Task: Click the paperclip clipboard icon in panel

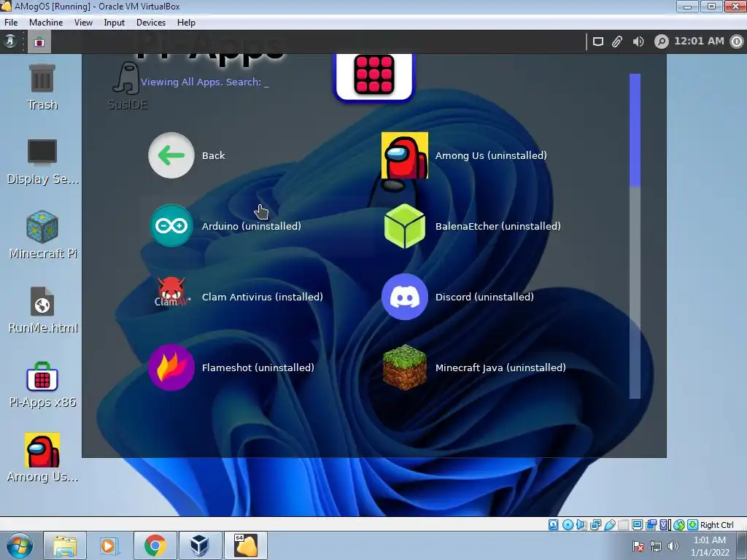Action: pos(617,42)
